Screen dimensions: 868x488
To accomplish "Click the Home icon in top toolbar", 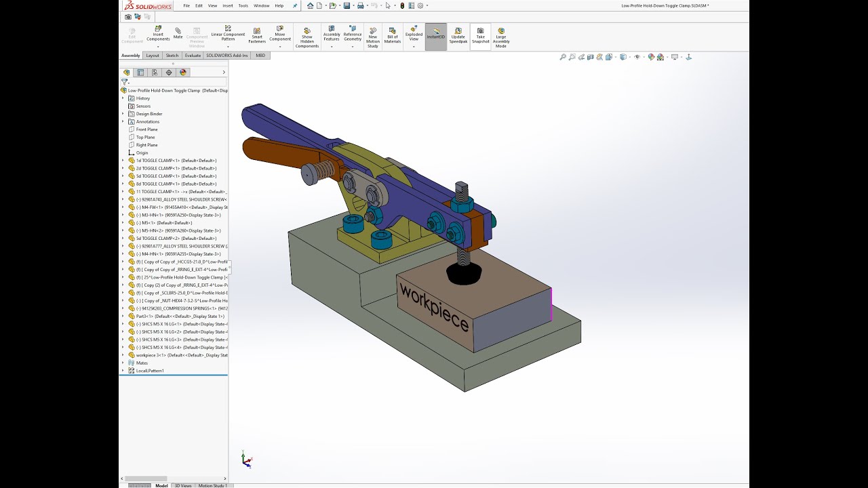I will tap(311, 5).
